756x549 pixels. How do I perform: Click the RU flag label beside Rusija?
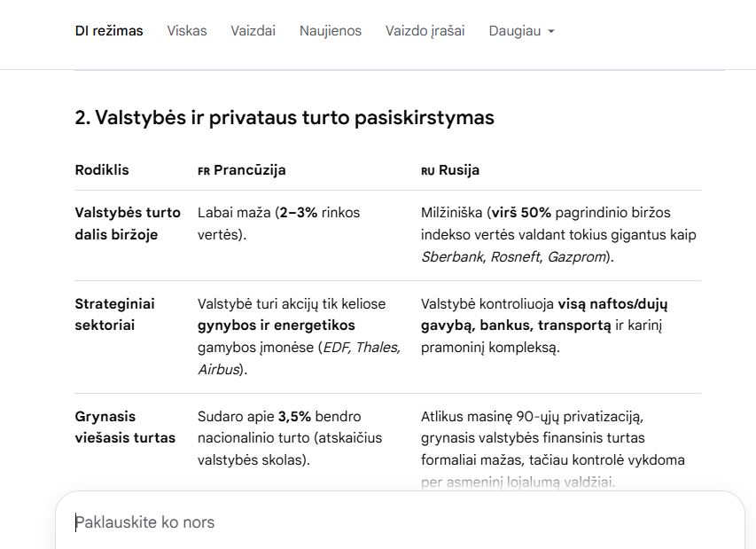coord(428,171)
